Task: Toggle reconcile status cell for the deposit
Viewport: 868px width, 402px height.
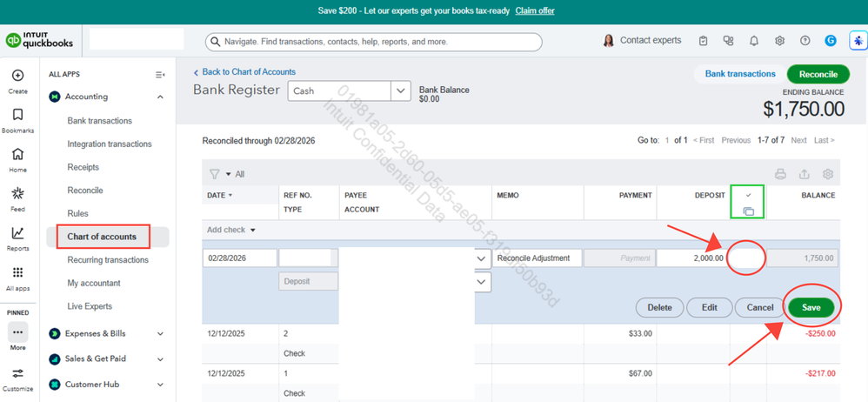Action: tap(747, 258)
